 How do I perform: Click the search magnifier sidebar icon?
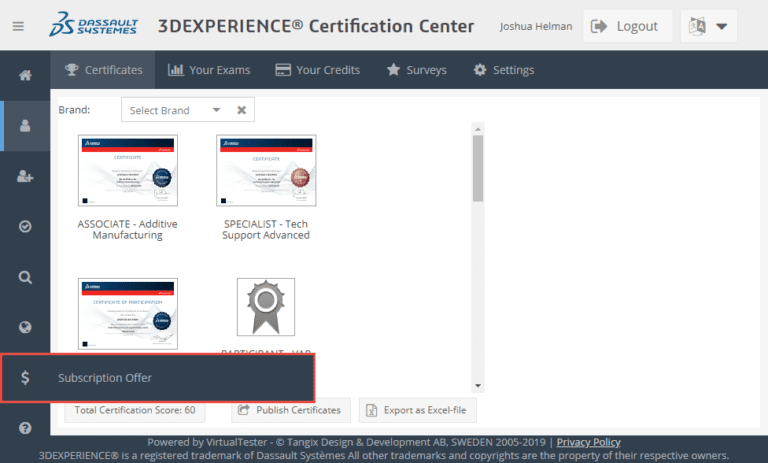point(25,277)
